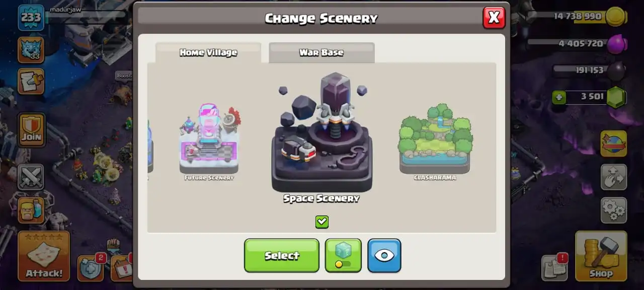The height and width of the screenshot is (290, 644).
Task: Open the builder and potion icon
Action: (31, 210)
